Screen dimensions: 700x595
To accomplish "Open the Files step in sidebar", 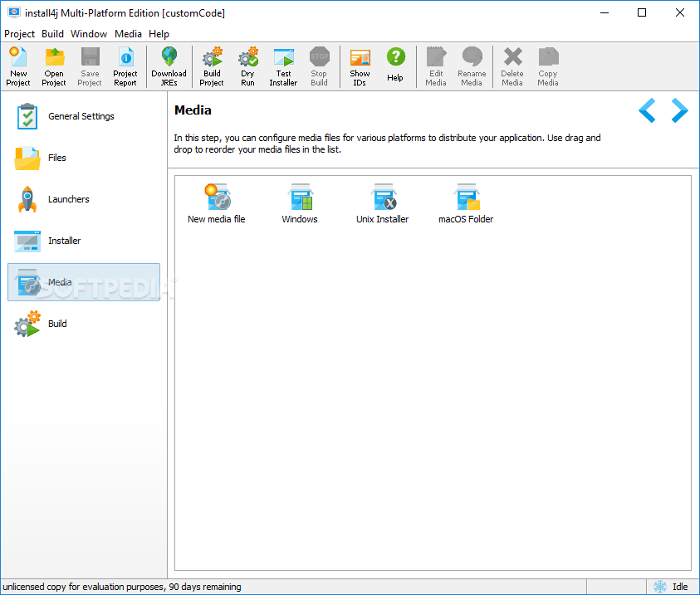I will pos(84,158).
